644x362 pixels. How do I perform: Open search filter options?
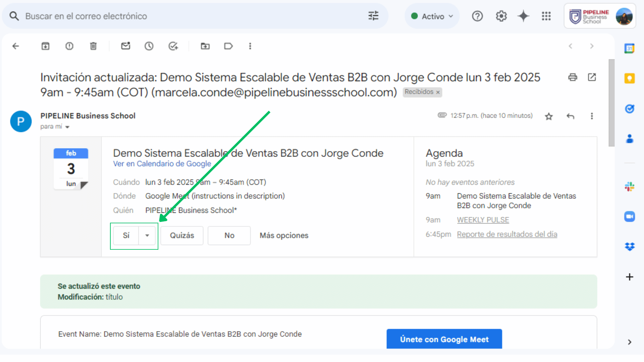pyautogui.click(x=373, y=16)
